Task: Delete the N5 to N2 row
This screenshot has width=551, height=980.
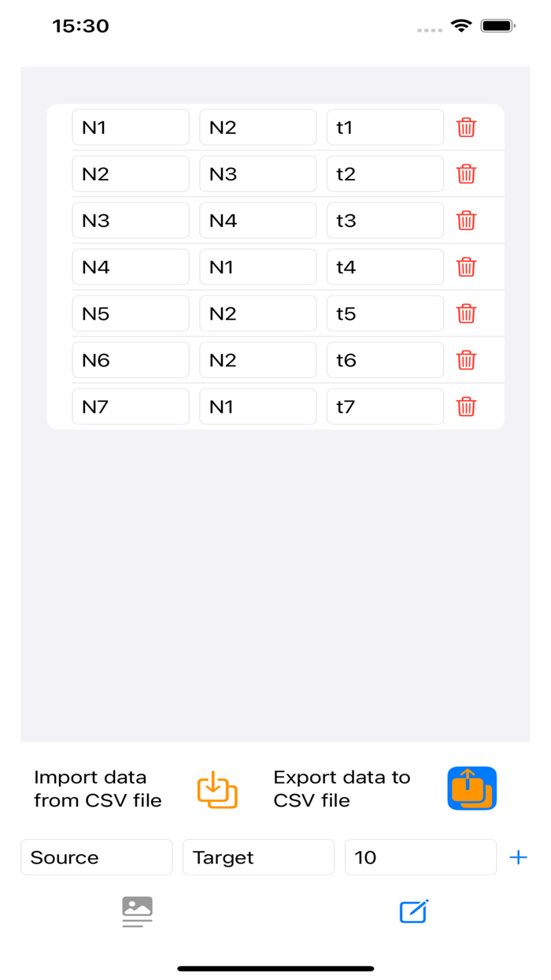Action: pos(466,314)
